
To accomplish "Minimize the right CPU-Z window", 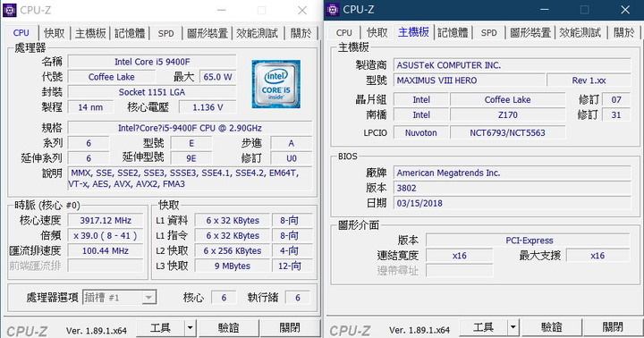I will 545,10.
